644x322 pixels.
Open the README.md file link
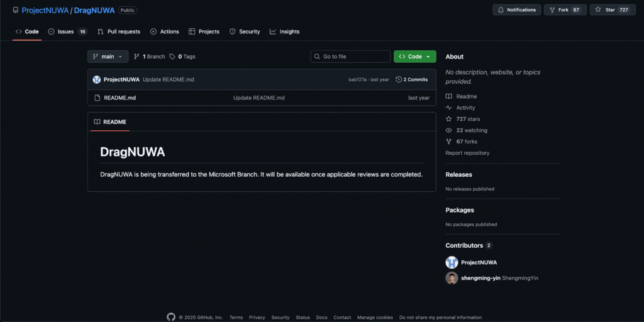point(119,97)
